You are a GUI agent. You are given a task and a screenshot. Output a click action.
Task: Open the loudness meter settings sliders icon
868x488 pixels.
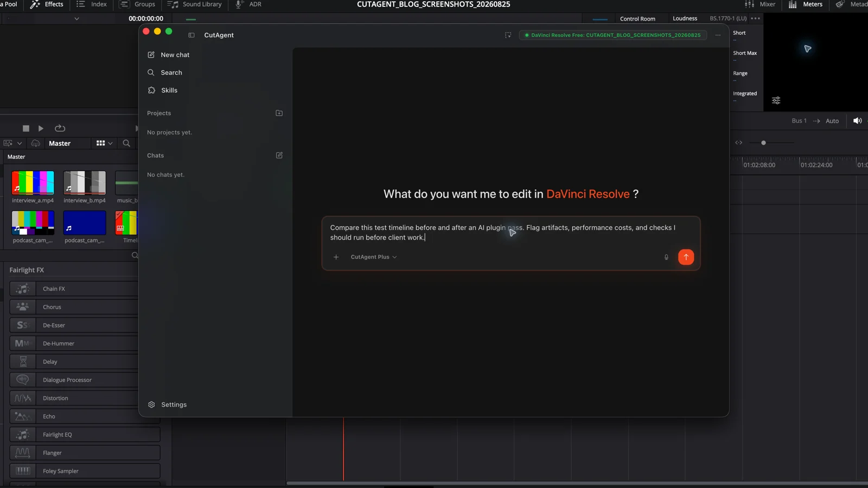click(776, 100)
